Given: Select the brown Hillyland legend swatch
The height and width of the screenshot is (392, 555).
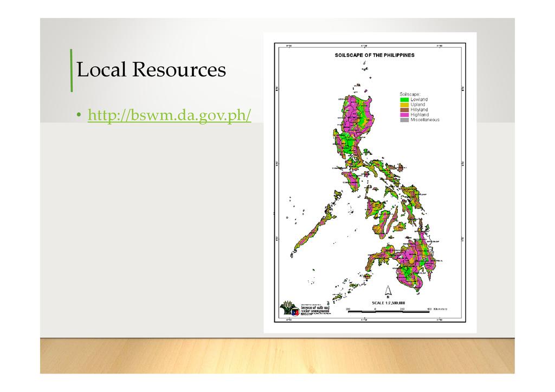Looking at the screenshot, I should (404, 110).
